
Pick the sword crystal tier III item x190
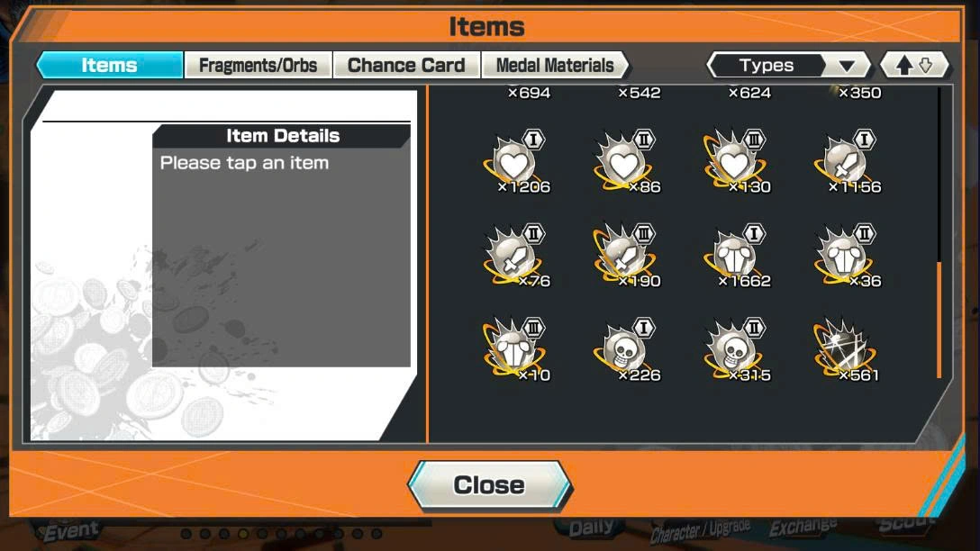(626, 256)
